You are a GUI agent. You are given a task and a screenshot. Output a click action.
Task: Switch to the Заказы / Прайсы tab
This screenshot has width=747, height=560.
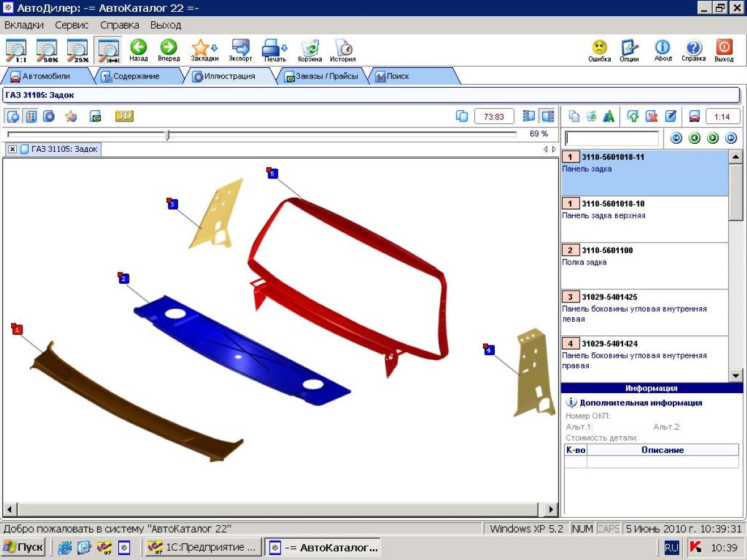click(321, 77)
